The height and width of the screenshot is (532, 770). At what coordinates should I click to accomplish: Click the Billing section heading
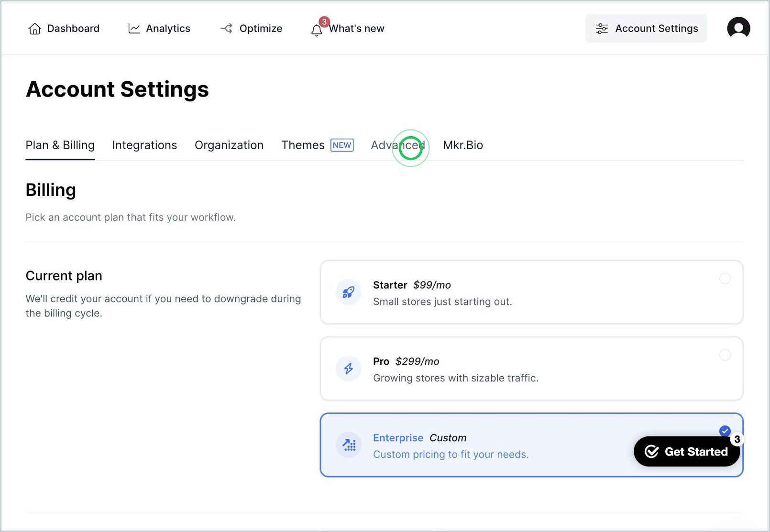pos(51,190)
